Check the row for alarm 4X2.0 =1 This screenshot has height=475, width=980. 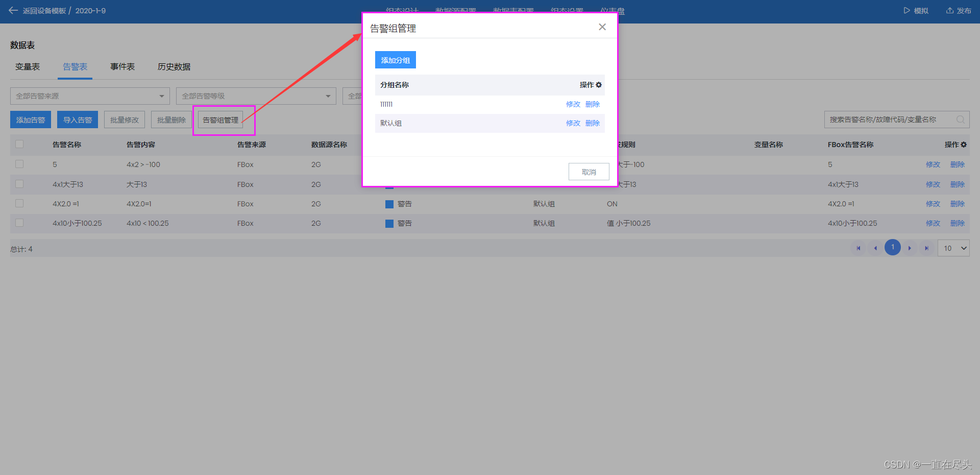(x=19, y=203)
